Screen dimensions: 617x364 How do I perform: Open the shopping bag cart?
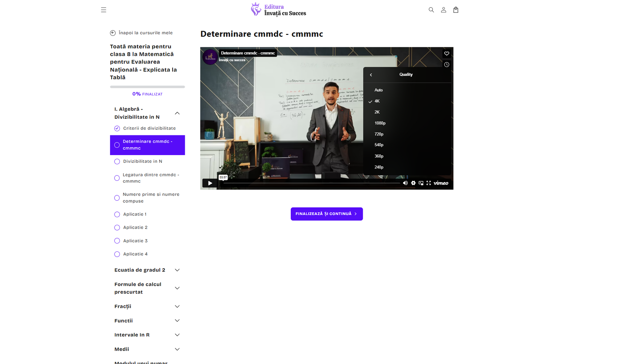click(x=456, y=10)
